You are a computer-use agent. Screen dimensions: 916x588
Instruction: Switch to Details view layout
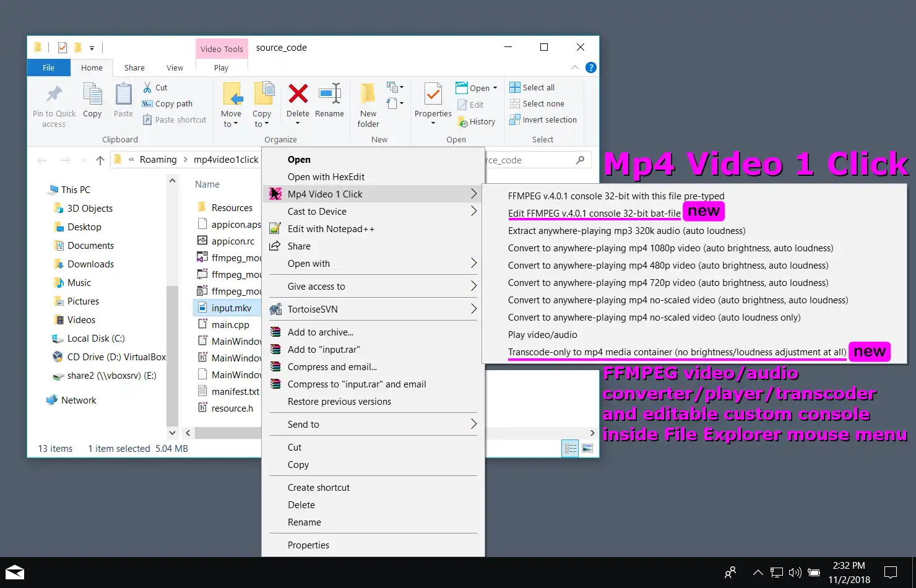coord(570,448)
